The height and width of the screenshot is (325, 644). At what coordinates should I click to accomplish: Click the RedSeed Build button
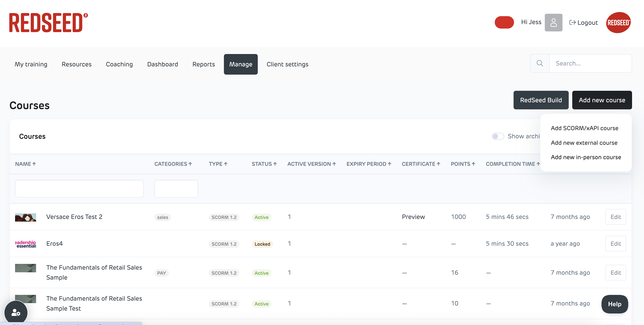pos(541,100)
